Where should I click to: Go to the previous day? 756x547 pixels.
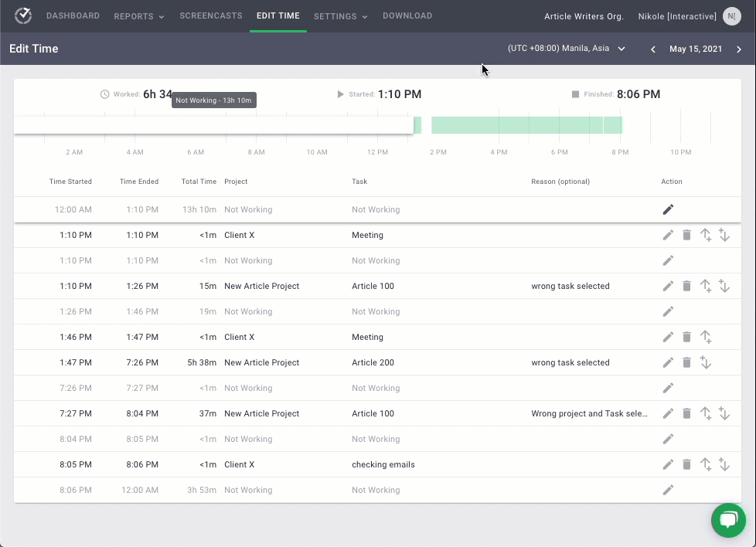[653, 49]
